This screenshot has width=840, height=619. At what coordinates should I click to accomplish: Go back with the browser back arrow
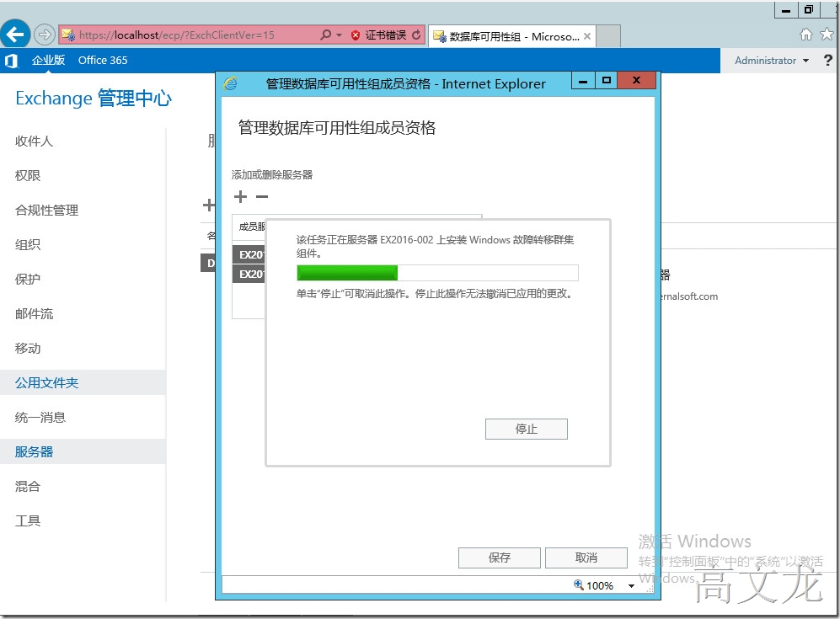(15, 35)
